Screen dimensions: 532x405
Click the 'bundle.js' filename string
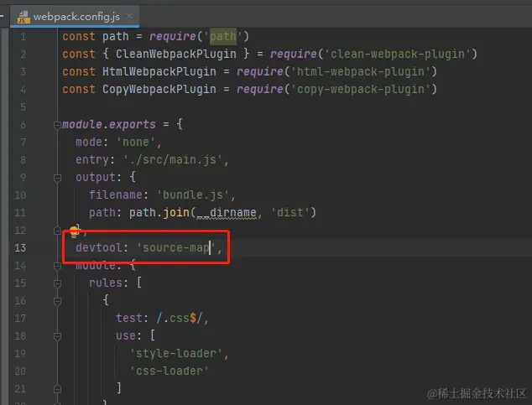193,195
